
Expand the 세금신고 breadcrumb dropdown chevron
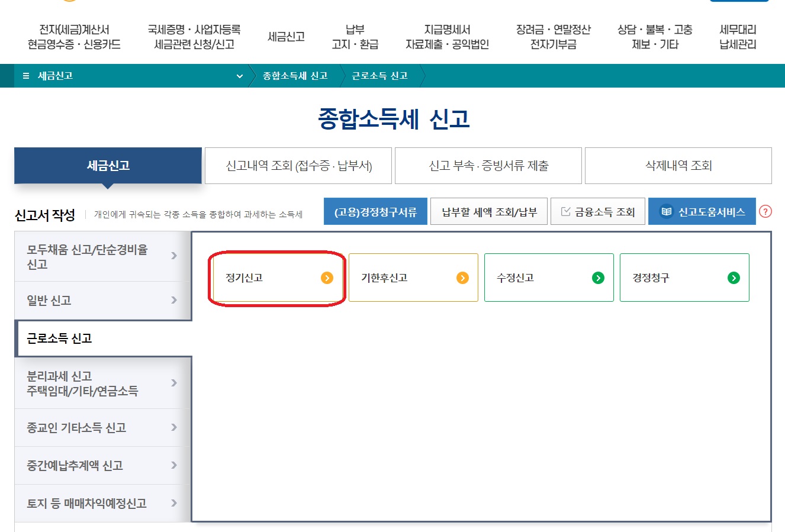[x=240, y=76]
